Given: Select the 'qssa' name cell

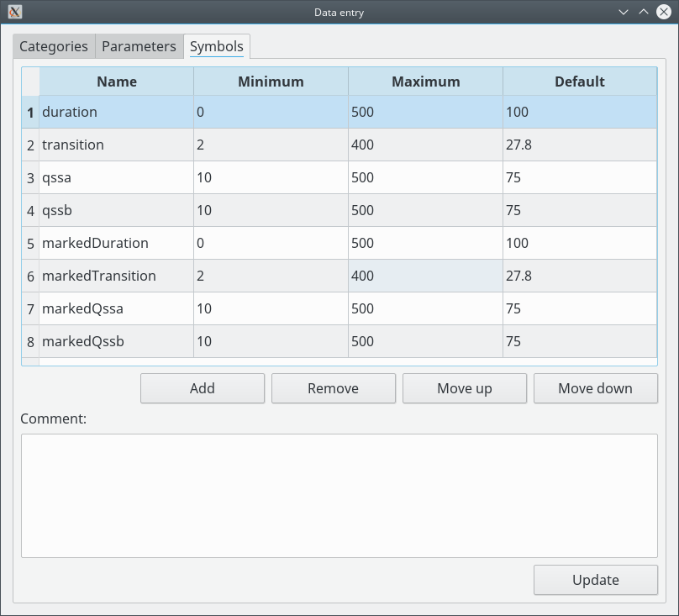Looking at the screenshot, I should tap(117, 177).
